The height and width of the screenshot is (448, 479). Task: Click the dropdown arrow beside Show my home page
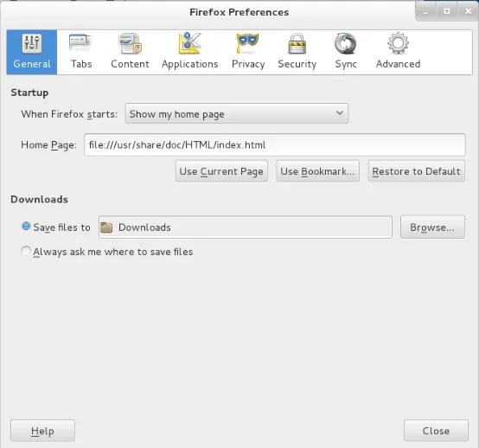coord(340,113)
